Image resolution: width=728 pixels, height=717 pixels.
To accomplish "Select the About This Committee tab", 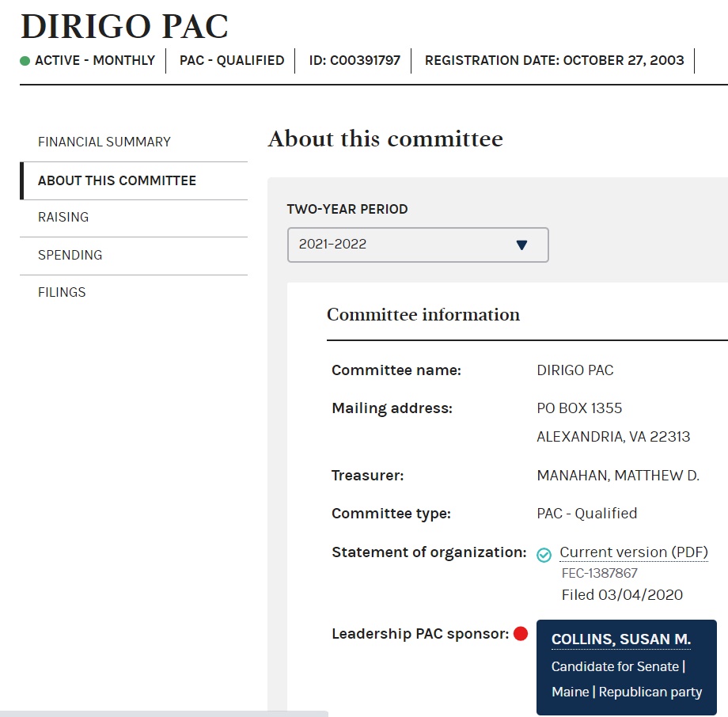I will (x=117, y=180).
